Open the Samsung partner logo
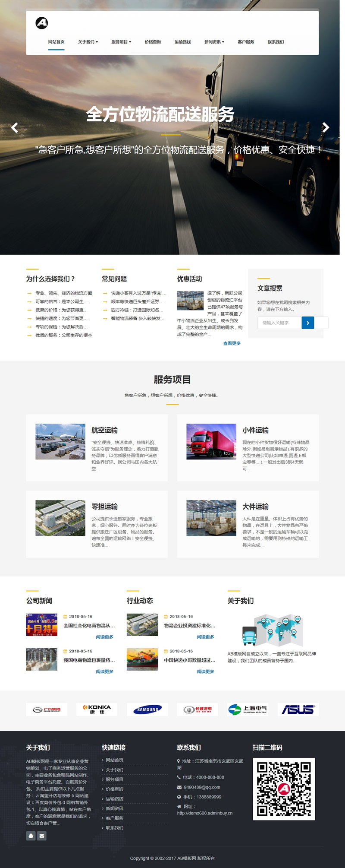The height and width of the screenshot is (868, 345). (x=147, y=710)
